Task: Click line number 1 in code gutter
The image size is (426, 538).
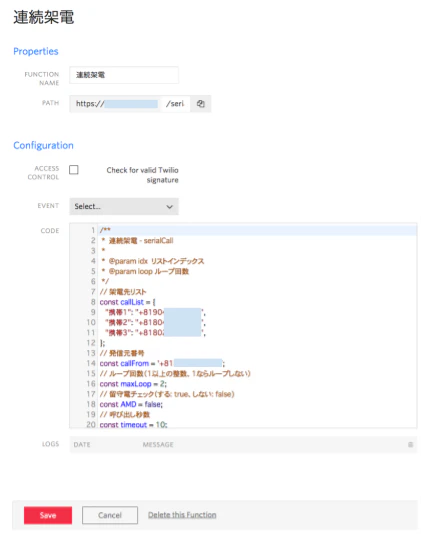Action: tap(93, 230)
